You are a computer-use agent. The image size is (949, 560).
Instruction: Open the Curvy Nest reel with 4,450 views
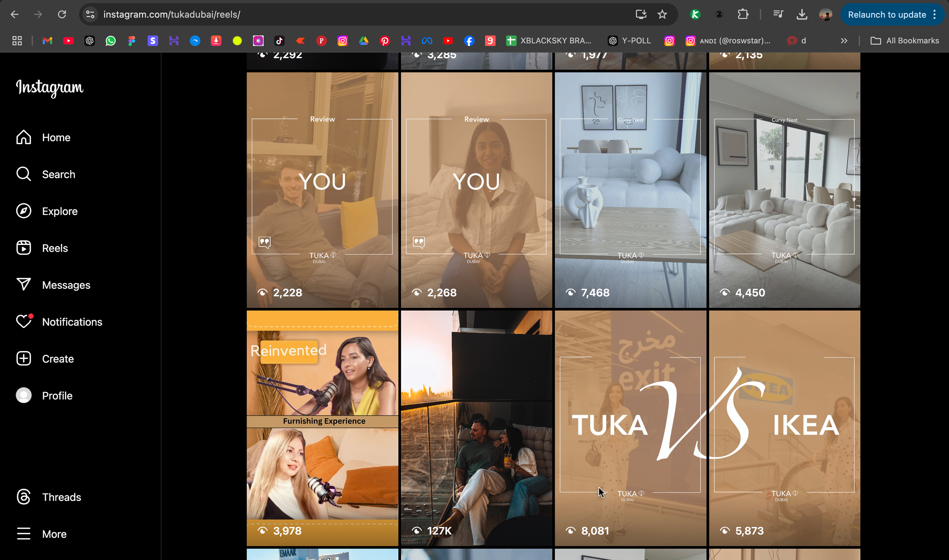pos(785,190)
